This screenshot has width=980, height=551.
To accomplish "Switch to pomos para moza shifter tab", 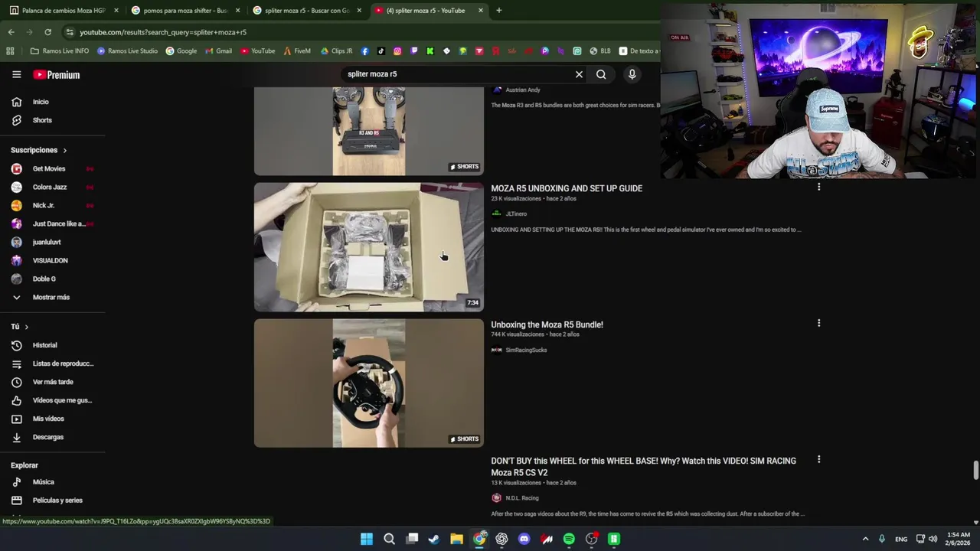I will pyautogui.click(x=186, y=11).
